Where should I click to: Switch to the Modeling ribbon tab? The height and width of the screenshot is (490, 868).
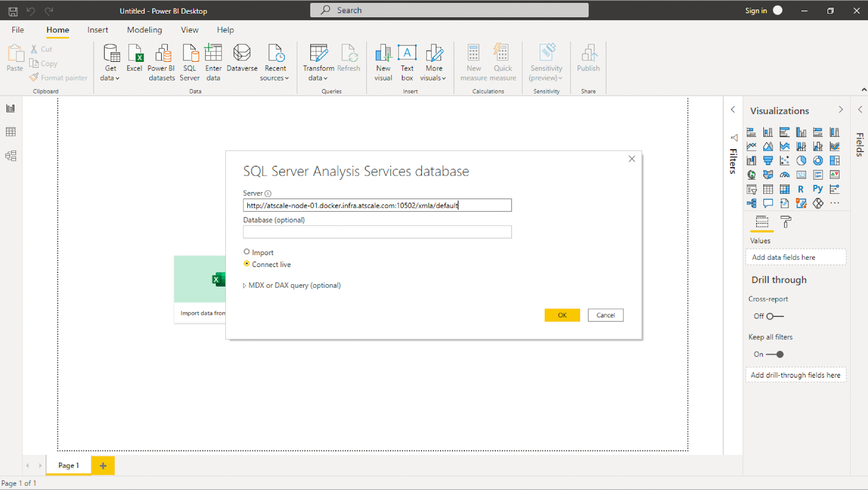click(144, 30)
